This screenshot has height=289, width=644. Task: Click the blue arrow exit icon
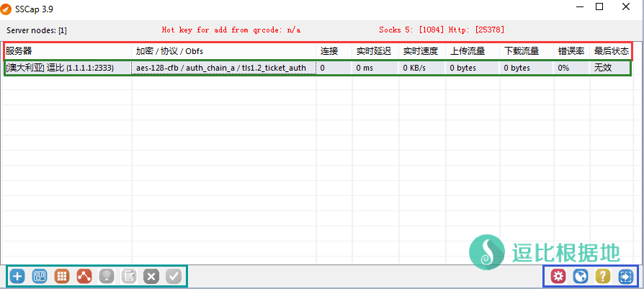coord(625,276)
